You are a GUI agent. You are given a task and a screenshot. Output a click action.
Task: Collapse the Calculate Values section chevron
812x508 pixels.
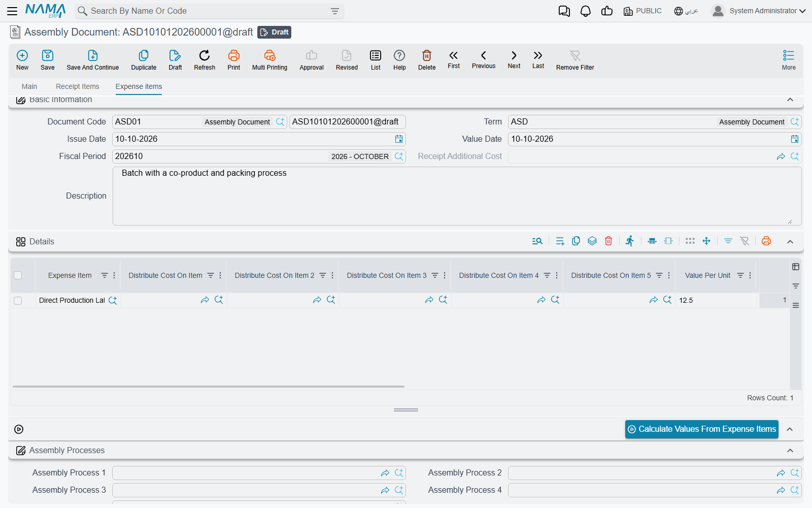point(790,429)
